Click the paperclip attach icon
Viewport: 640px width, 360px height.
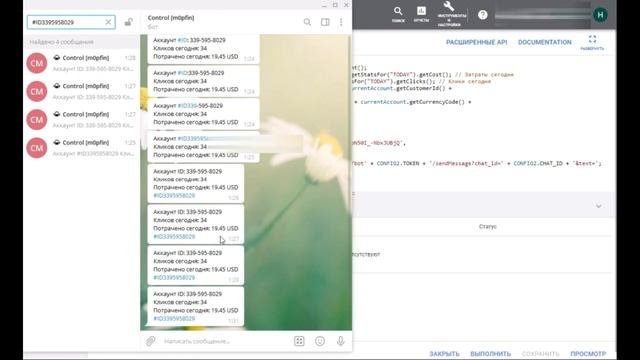click(x=151, y=341)
